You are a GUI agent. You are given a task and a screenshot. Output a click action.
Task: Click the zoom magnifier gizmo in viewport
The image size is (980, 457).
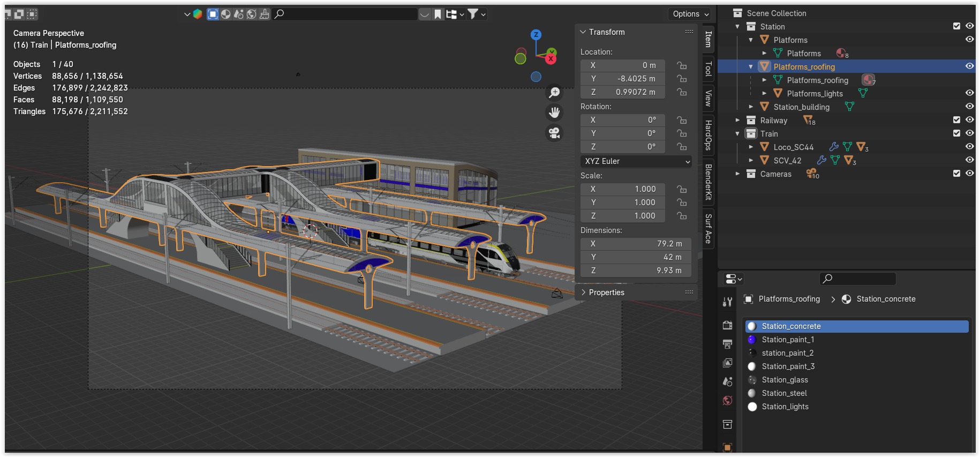[x=554, y=93]
